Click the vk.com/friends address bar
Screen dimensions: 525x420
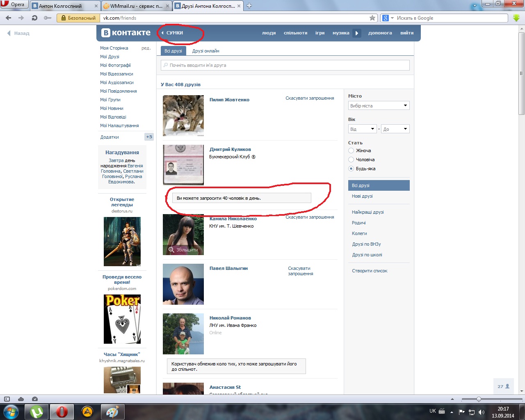[235, 18]
